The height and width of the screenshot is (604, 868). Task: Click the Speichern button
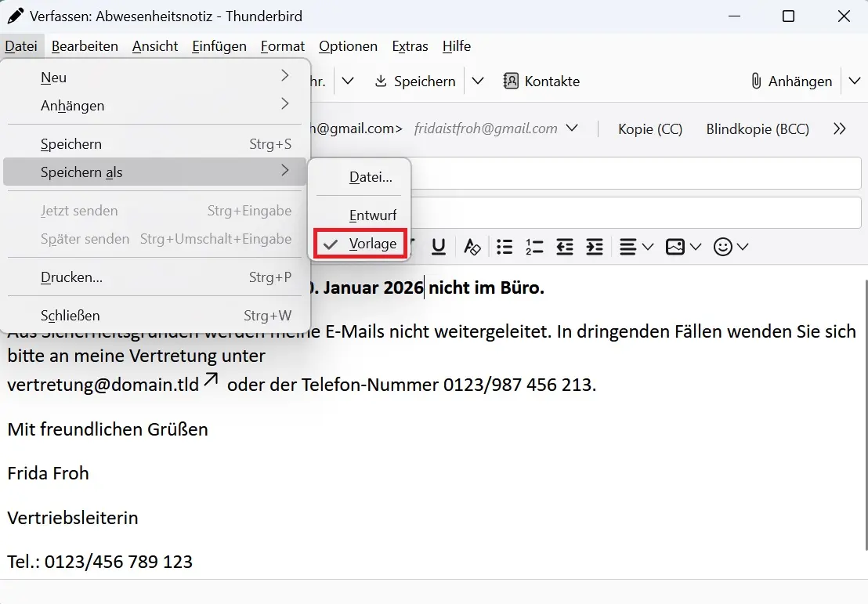tap(415, 81)
